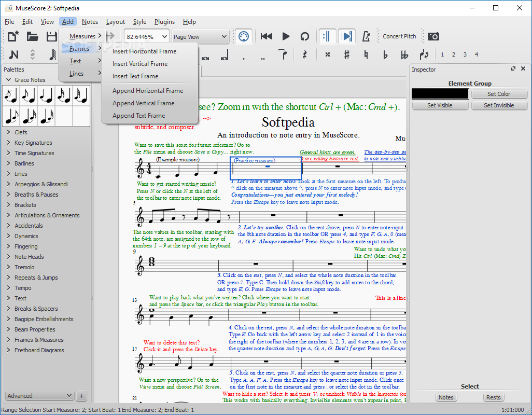Toggle MIDI input
The height and width of the screenshot is (415, 532).
[x=244, y=36]
